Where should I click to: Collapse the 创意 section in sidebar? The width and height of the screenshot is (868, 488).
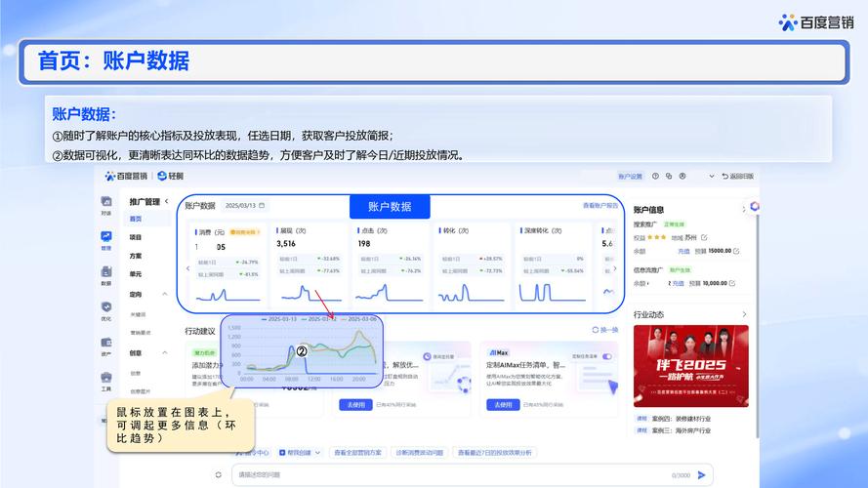pos(164,353)
